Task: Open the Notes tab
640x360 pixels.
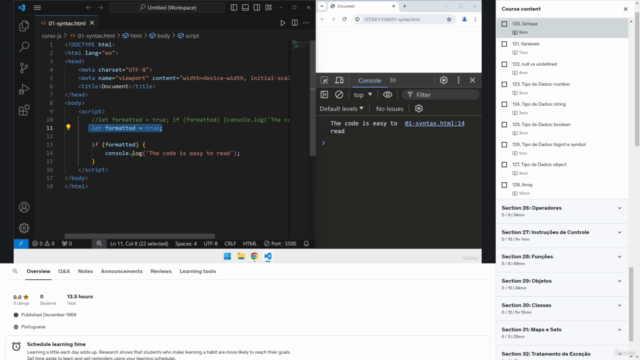Action: pyautogui.click(x=85, y=271)
